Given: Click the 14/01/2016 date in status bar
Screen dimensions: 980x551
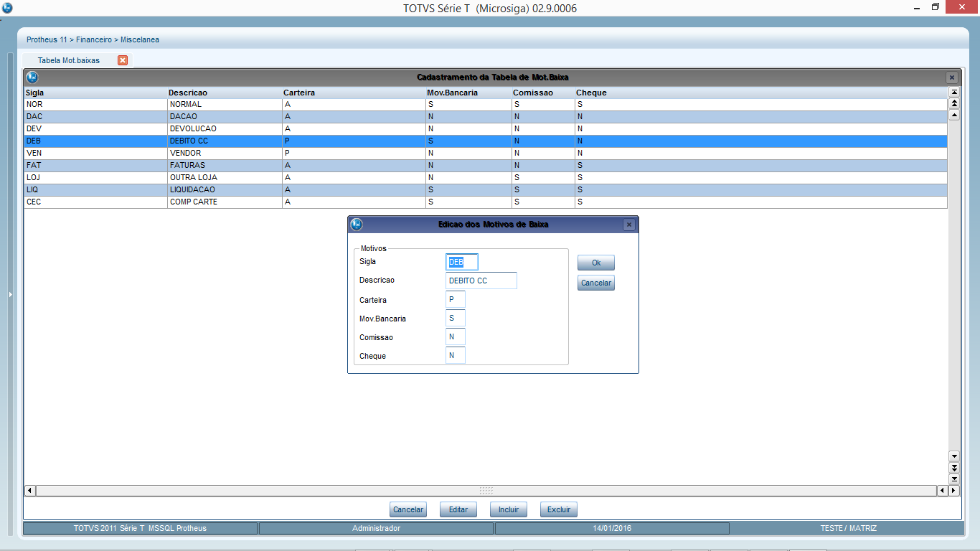Looking at the screenshot, I should pyautogui.click(x=612, y=528).
